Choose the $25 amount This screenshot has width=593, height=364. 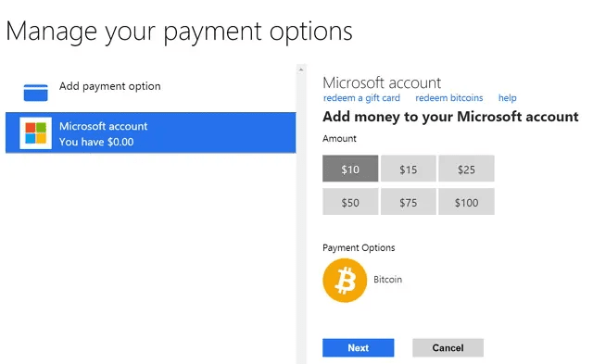pyautogui.click(x=466, y=169)
